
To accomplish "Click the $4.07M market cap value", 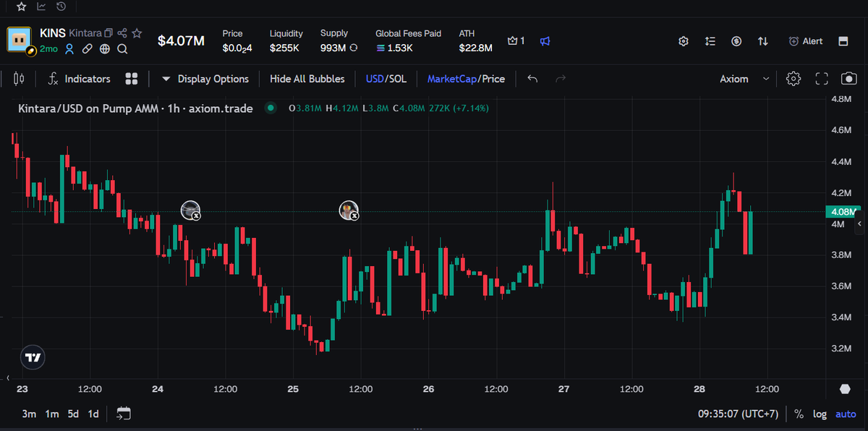I will (181, 41).
